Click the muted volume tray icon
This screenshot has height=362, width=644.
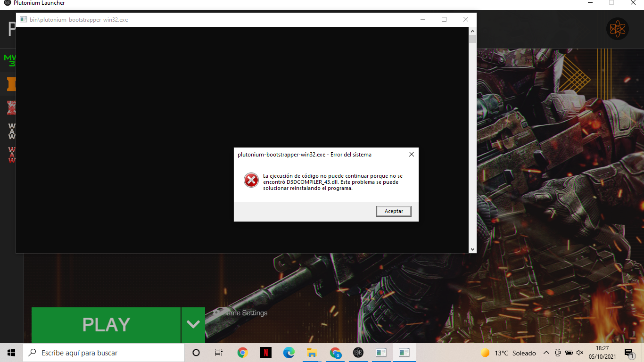point(580,353)
